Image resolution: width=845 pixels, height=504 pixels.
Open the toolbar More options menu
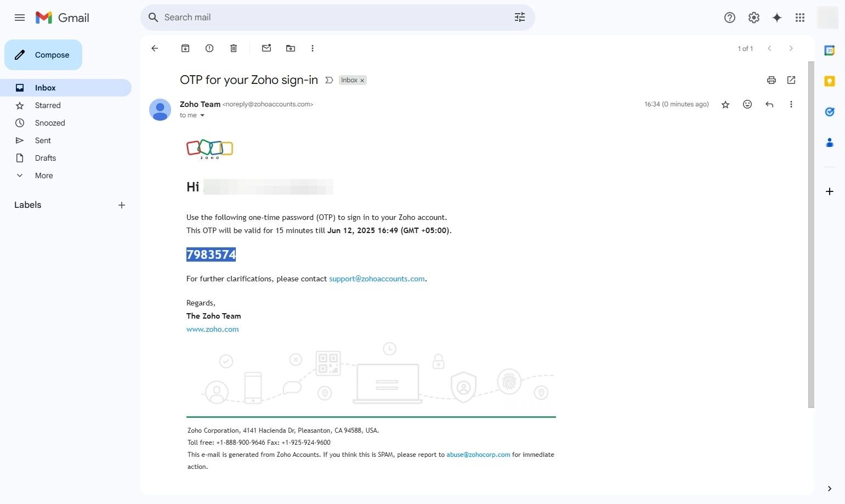tap(313, 48)
